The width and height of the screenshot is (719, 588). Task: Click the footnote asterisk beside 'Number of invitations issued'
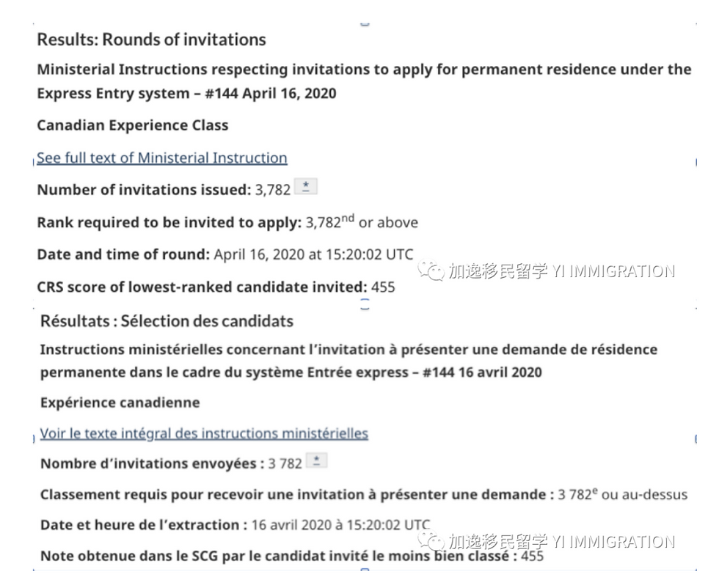point(305,187)
